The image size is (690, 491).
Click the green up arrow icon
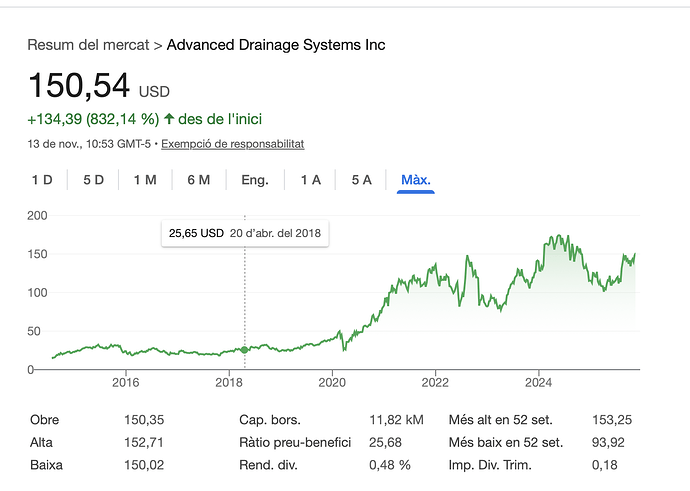169,118
